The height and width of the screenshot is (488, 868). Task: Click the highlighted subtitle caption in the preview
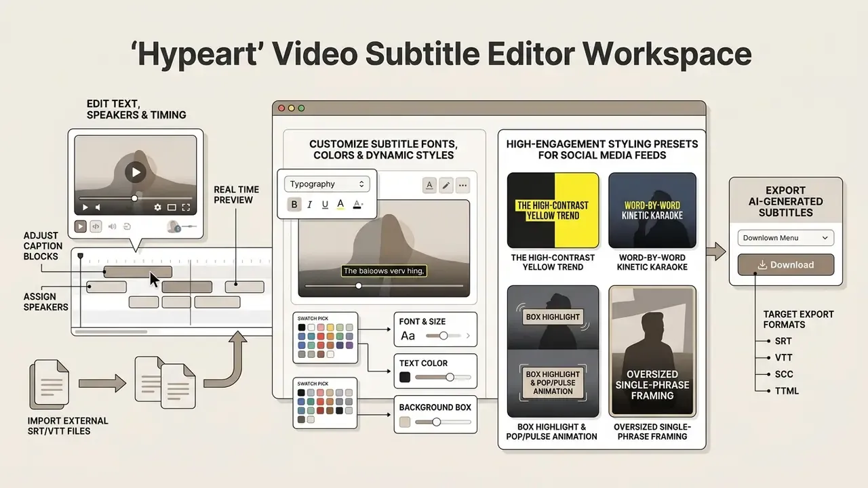tap(384, 271)
